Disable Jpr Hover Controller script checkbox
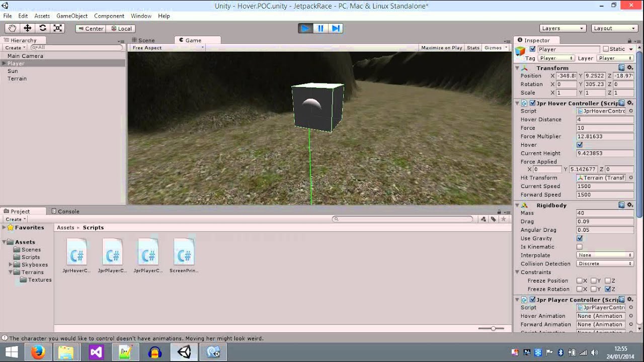The width and height of the screenshot is (644, 362). pyautogui.click(x=532, y=103)
